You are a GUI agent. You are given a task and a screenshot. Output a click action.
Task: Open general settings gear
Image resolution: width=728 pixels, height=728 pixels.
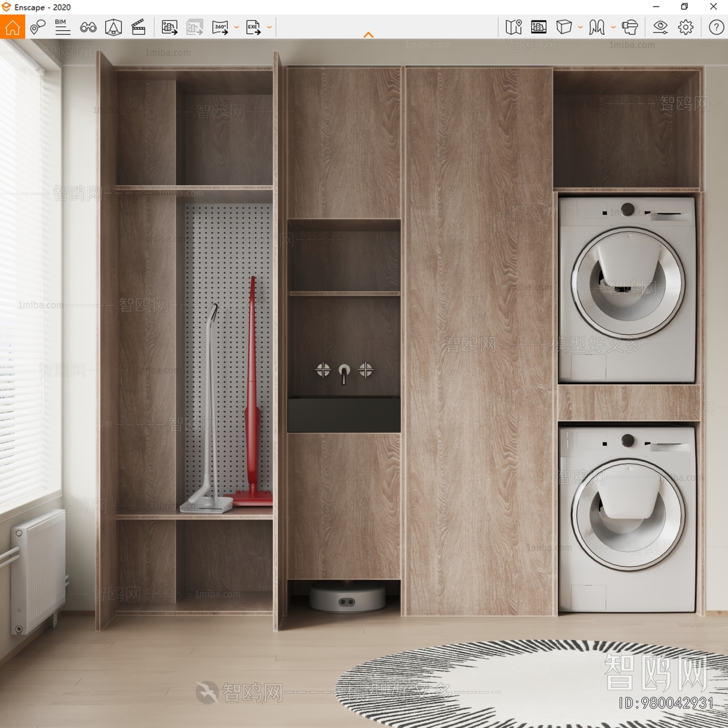tap(686, 27)
